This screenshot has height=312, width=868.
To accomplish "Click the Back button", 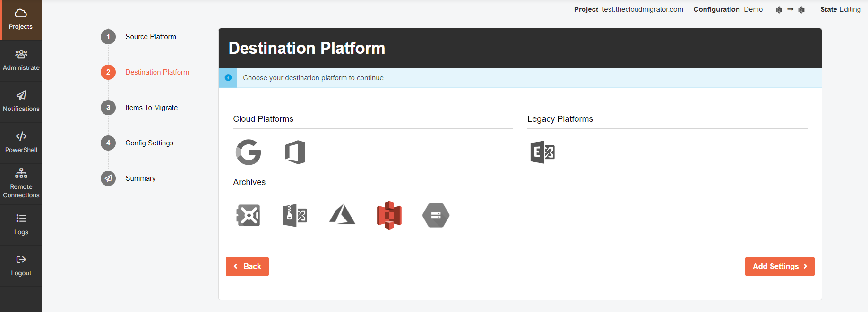I will [247, 266].
